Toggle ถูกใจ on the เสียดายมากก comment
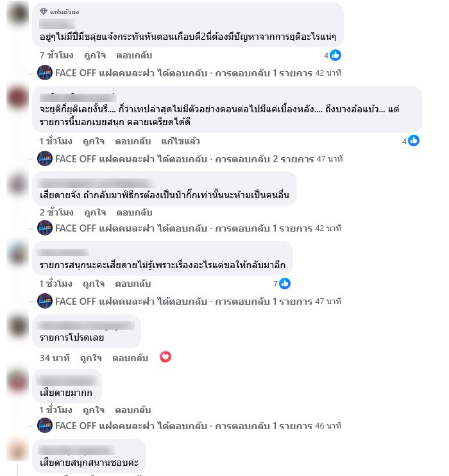The image size is (449, 476). [94, 410]
